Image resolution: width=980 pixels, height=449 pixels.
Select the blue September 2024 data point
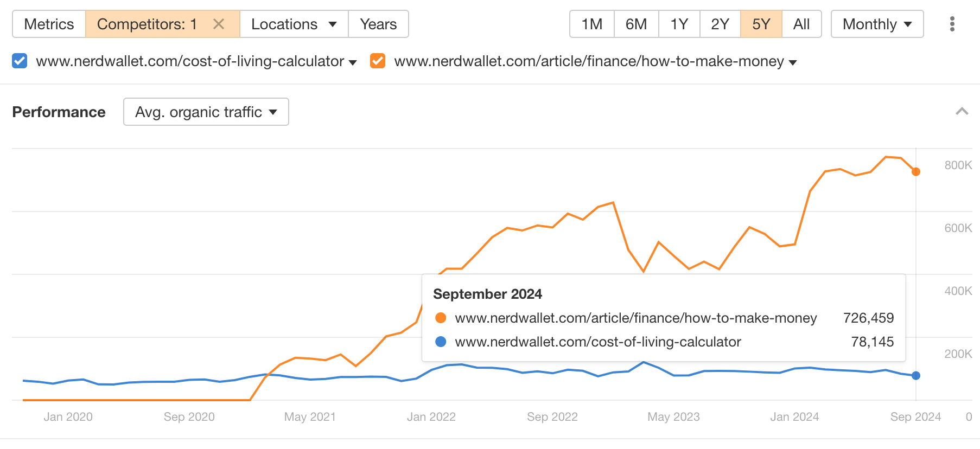(x=916, y=375)
